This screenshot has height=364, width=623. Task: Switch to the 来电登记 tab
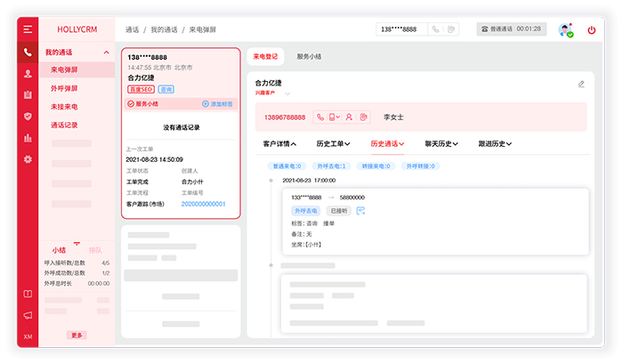click(x=265, y=56)
